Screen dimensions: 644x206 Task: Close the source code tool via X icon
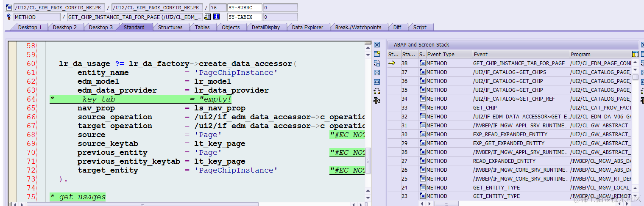click(377, 45)
